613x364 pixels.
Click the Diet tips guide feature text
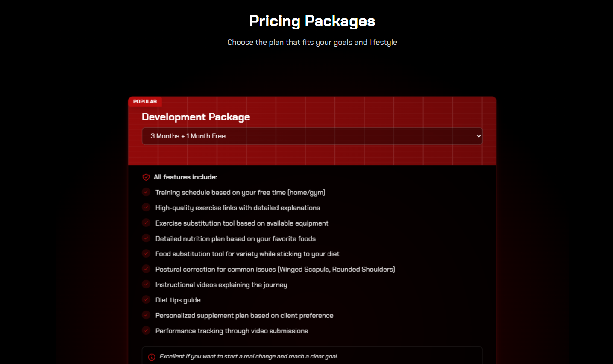(178, 300)
